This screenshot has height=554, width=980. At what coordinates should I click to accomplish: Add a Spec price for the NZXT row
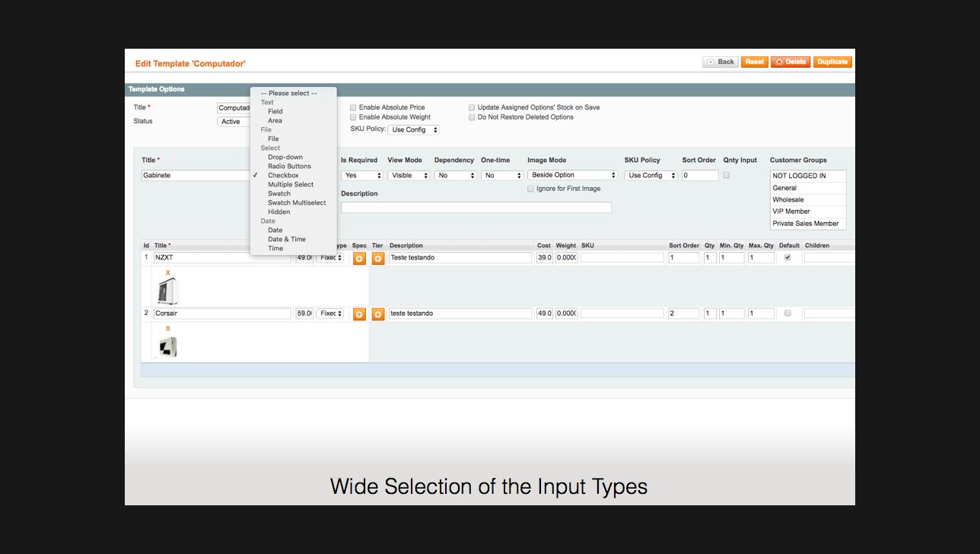(x=359, y=258)
